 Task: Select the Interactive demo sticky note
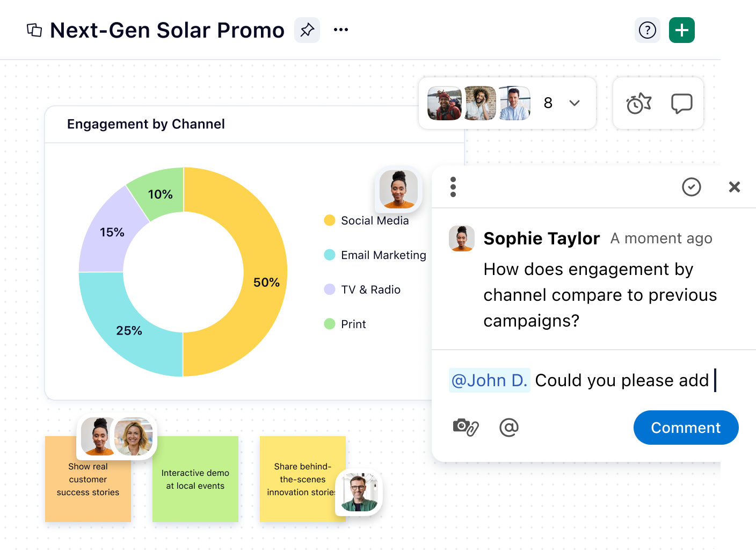click(x=195, y=479)
